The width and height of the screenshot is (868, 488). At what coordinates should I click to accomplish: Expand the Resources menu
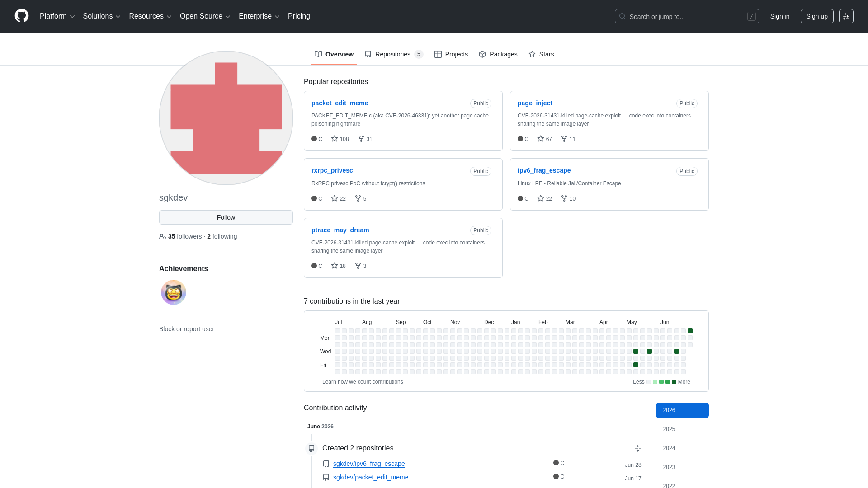click(150, 16)
